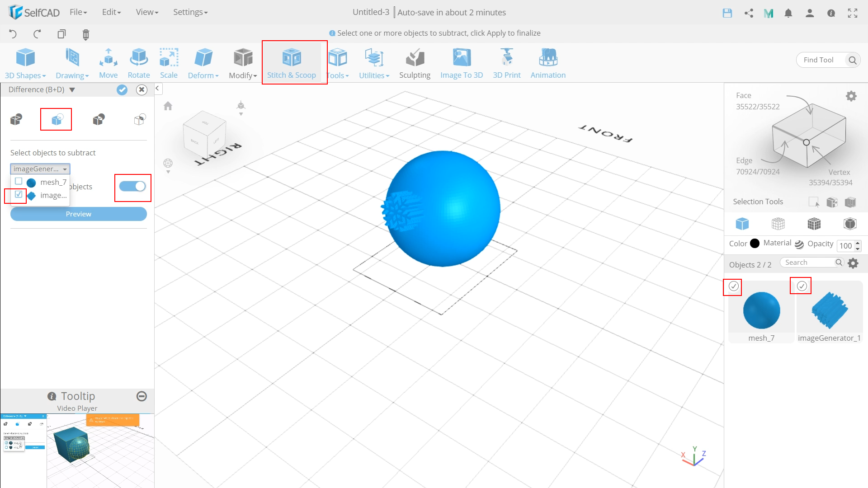Apply the Difference operation checkmark
This screenshot has width=868, height=488.
click(122, 89)
